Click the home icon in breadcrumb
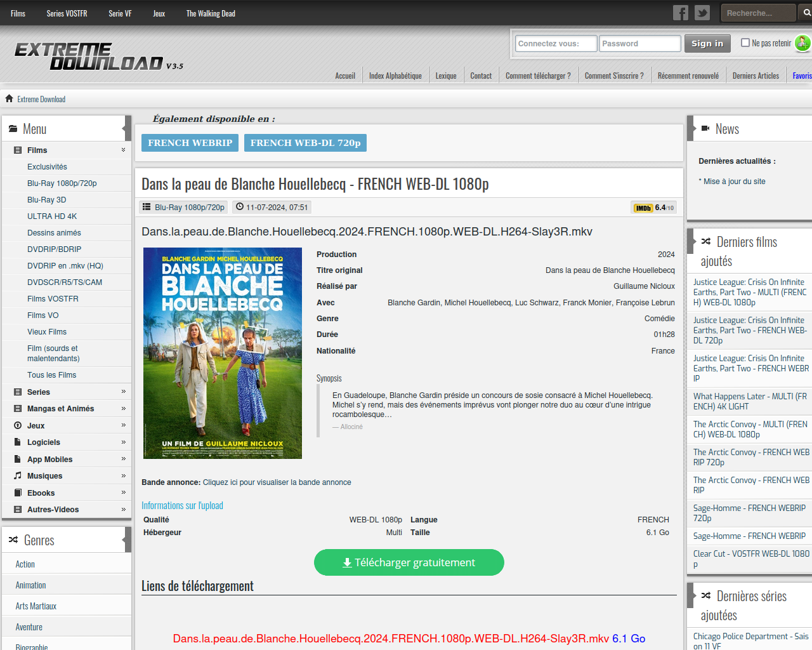The width and height of the screenshot is (812, 650). [x=9, y=98]
